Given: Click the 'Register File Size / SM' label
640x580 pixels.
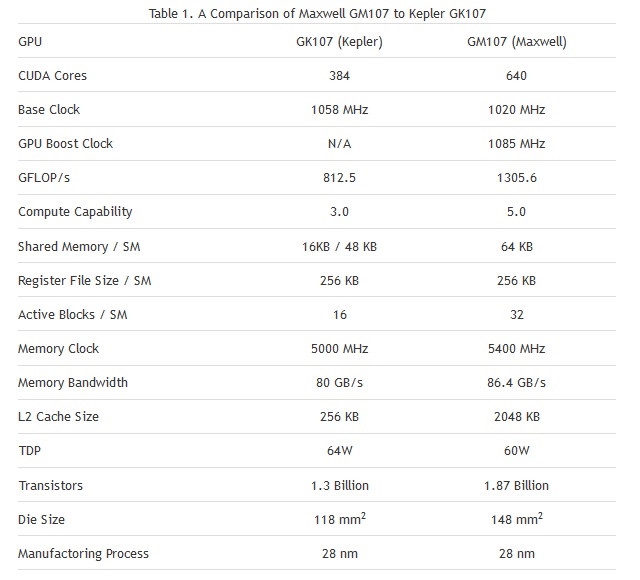Looking at the screenshot, I should [x=84, y=280].
